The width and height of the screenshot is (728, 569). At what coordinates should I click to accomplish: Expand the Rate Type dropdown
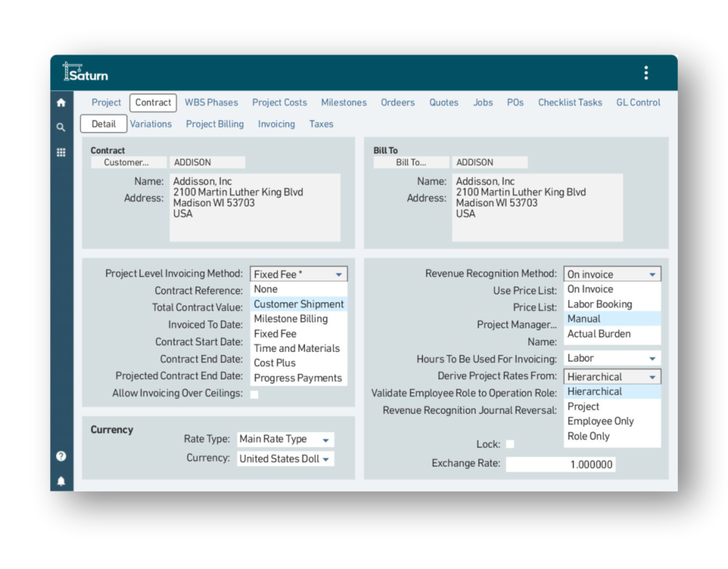tap(326, 440)
